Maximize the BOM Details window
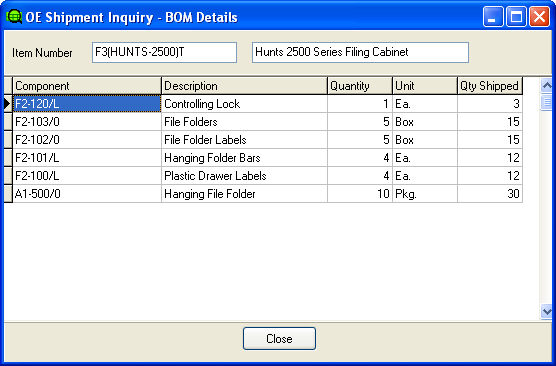This screenshot has height=366, width=556. [x=516, y=17]
